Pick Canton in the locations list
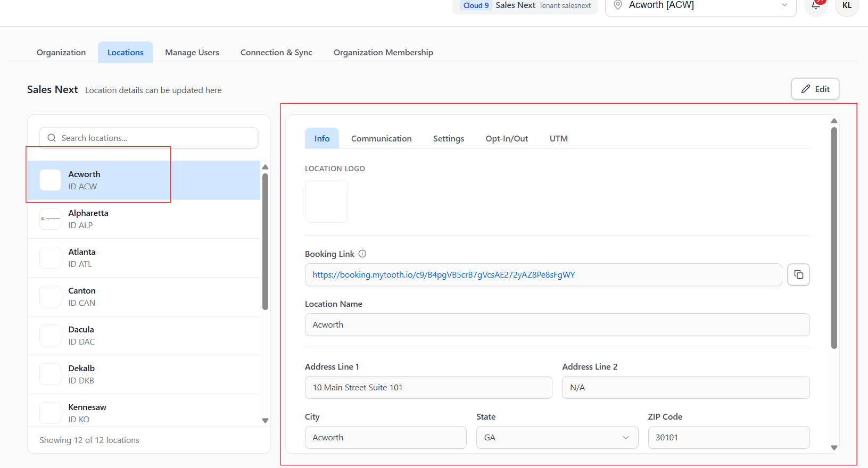The height and width of the screenshot is (468, 868). tap(144, 297)
